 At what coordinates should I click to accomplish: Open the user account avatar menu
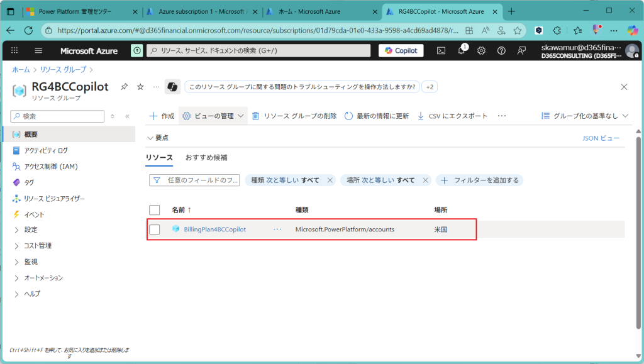[632, 51]
